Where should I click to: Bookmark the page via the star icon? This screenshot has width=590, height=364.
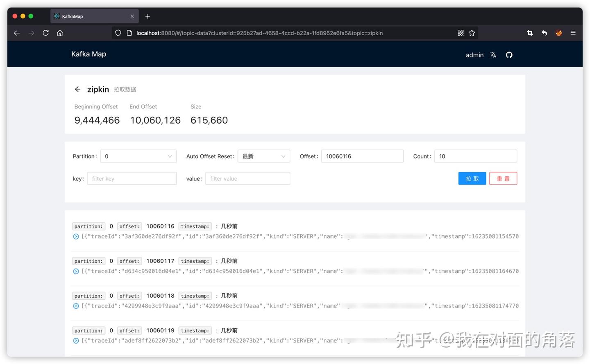[472, 33]
